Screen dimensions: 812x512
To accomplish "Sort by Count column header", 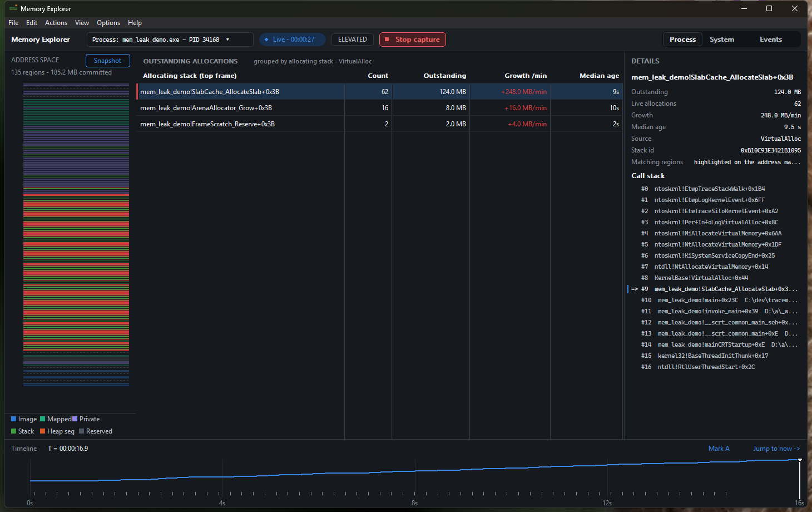I will coord(378,76).
